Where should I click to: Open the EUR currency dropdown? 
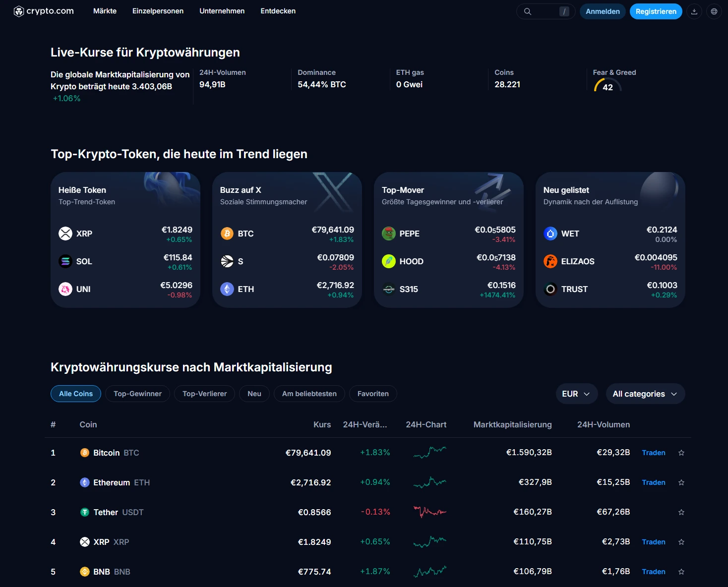[577, 394]
